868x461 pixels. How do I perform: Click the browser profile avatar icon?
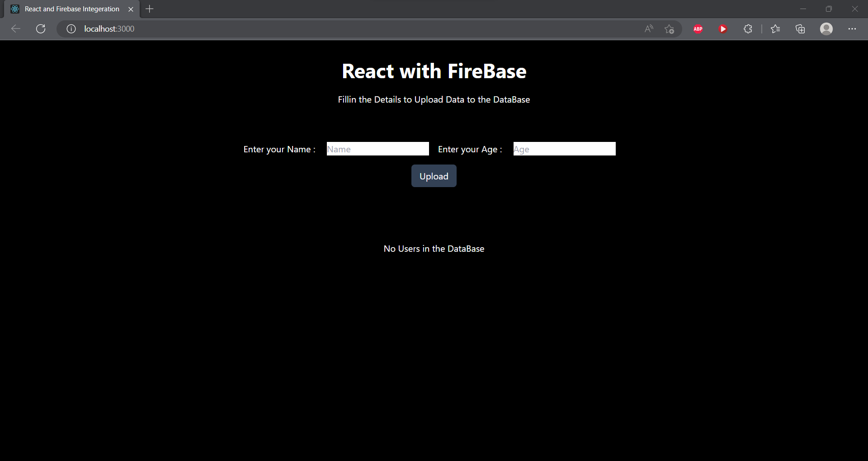[826, 28]
